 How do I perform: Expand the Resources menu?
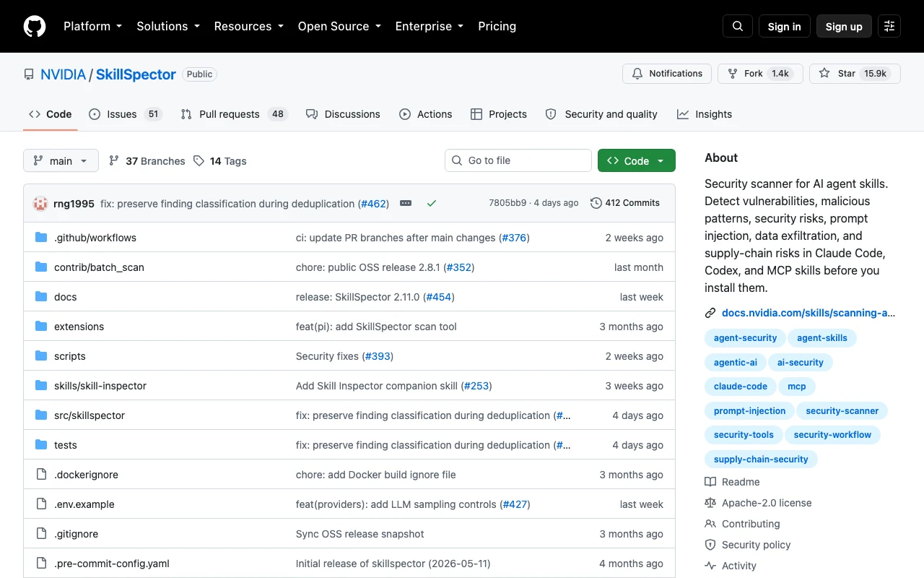pyautogui.click(x=248, y=26)
